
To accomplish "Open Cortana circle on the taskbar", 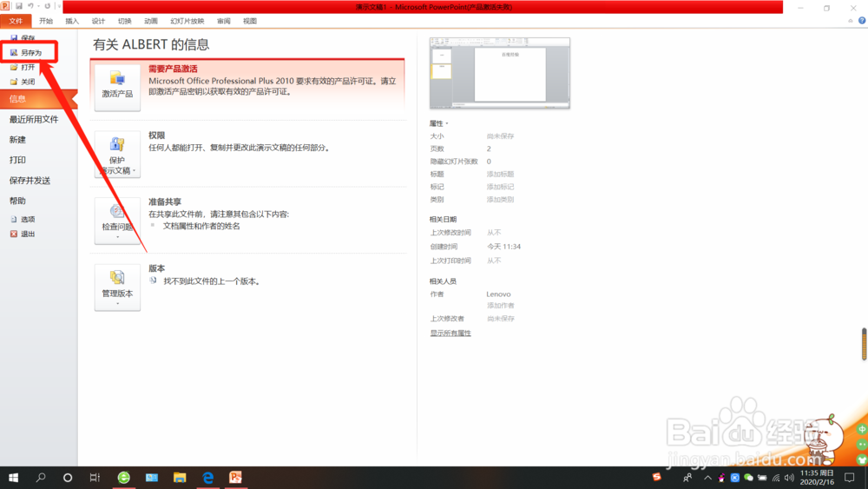I will tap(68, 478).
